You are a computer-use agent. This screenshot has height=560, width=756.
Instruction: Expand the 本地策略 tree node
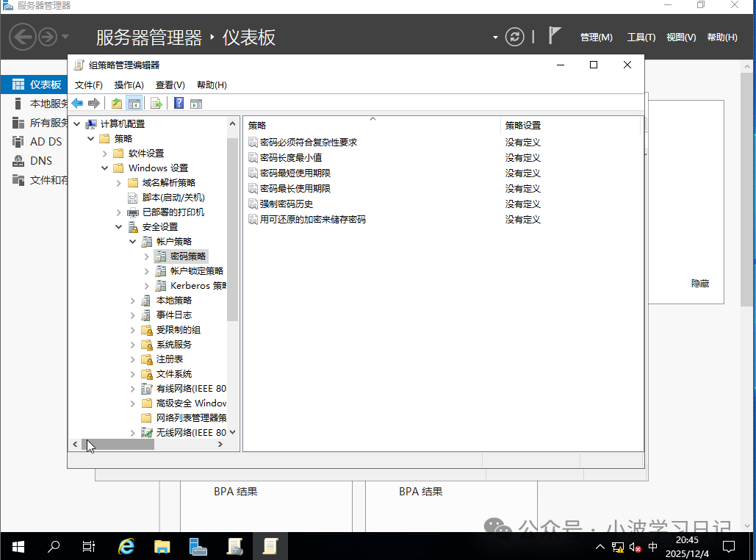tap(132, 300)
